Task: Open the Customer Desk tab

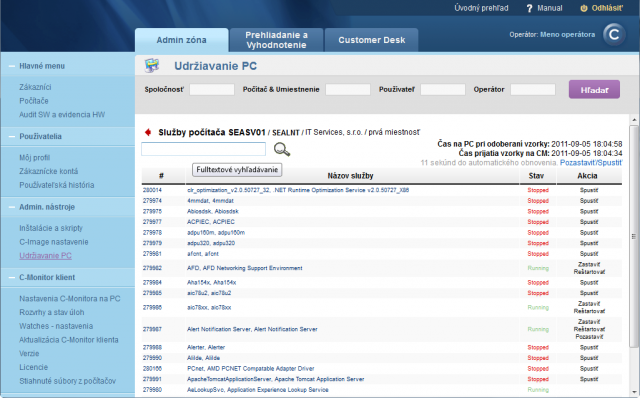Action: pyautogui.click(x=371, y=40)
